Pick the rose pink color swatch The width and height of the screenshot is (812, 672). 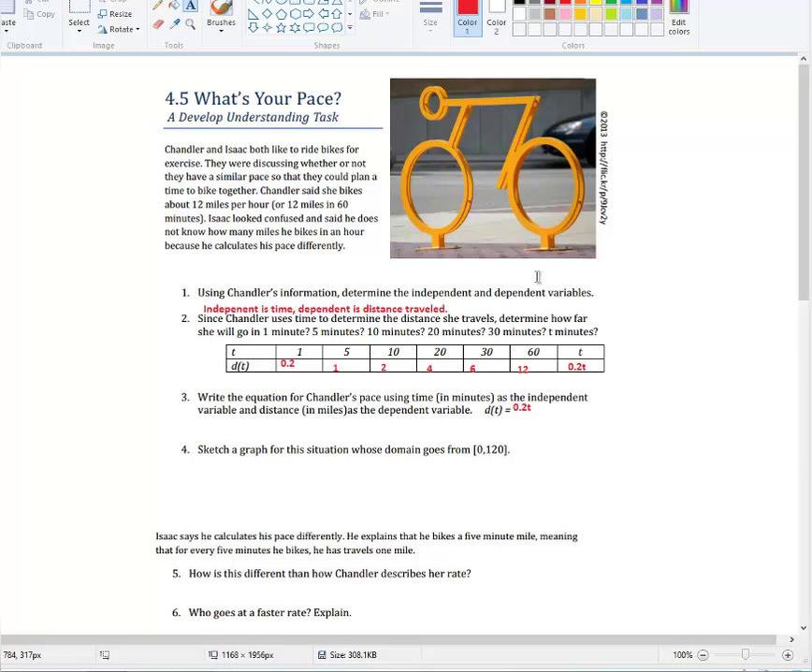point(565,14)
